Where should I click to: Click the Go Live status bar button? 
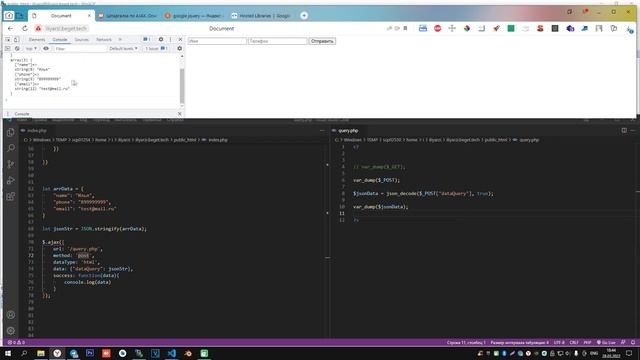(x=606, y=342)
